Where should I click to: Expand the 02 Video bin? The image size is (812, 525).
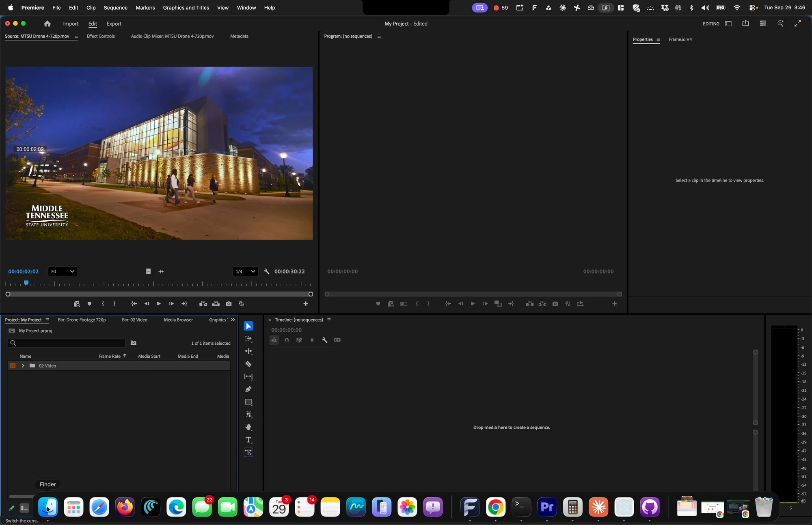(x=23, y=366)
